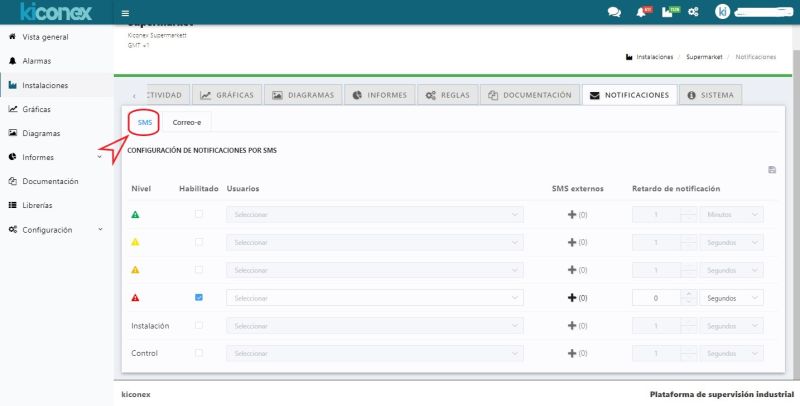
Task: Open the chat messages icon
Action: (614, 13)
